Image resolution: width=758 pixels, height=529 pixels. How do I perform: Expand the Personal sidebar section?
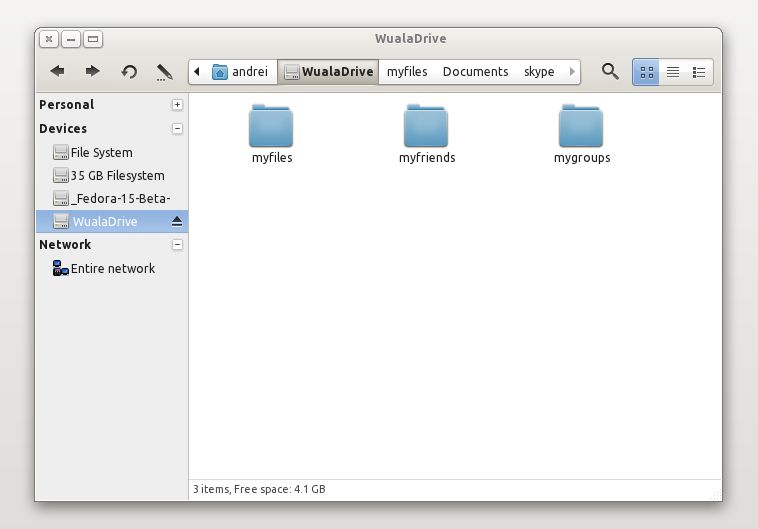click(x=177, y=104)
